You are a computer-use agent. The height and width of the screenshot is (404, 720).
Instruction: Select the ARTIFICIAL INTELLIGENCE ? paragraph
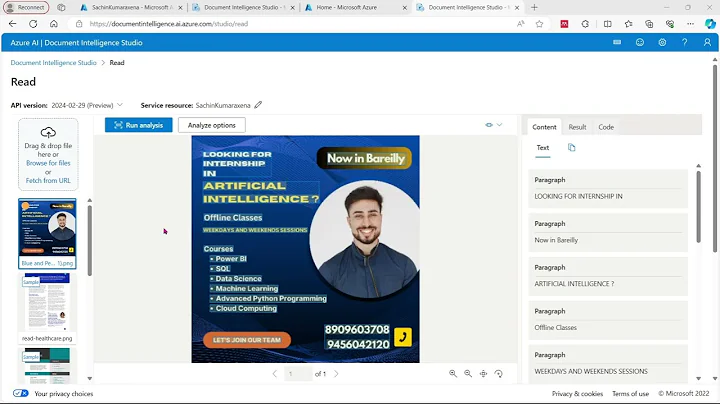click(608, 276)
